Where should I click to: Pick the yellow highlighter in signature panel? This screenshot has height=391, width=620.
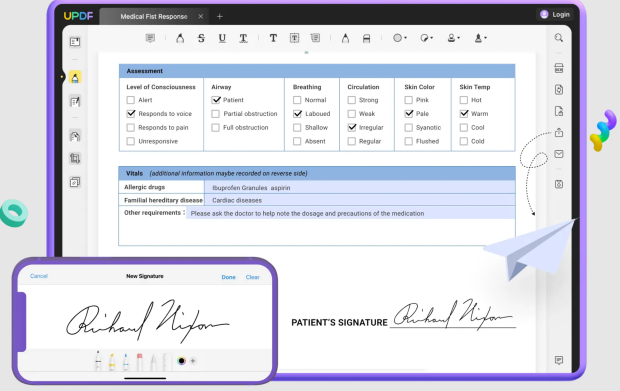click(112, 361)
